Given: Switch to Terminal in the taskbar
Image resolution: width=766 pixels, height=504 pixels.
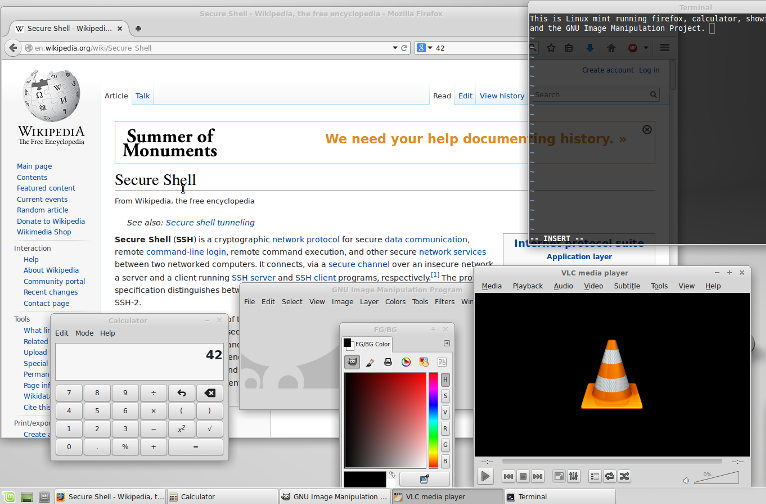Looking at the screenshot, I should coord(558,497).
